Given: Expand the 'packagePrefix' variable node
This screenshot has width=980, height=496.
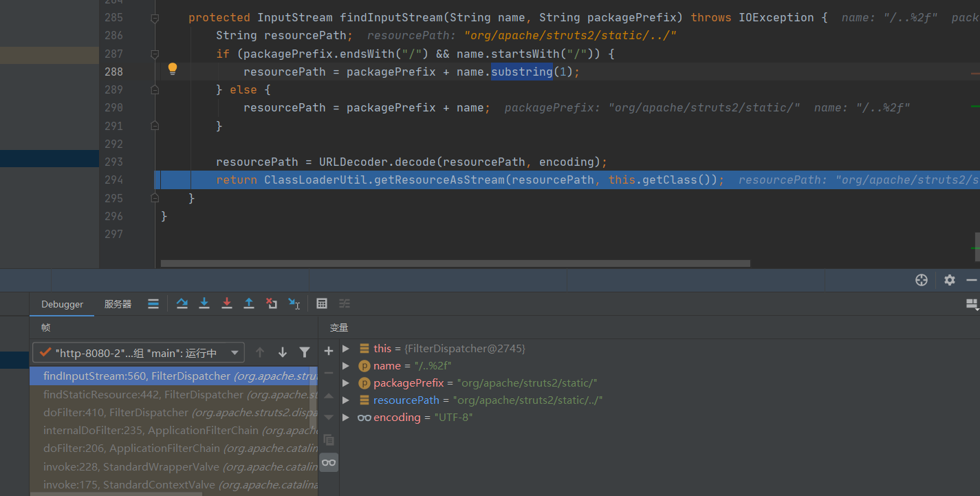Looking at the screenshot, I should pyautogui.click(x=346, y=383).
